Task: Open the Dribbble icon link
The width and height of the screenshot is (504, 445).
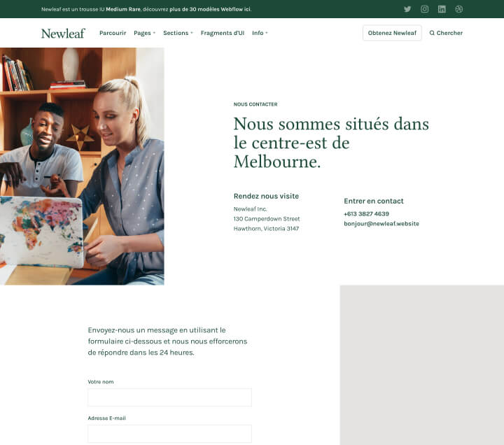Action: point(459,9)
